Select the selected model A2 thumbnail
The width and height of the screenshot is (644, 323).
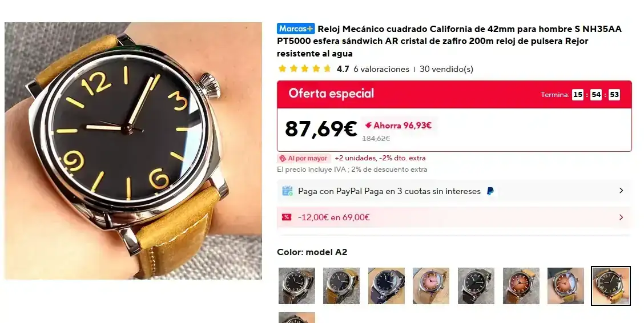click(611, 286)
